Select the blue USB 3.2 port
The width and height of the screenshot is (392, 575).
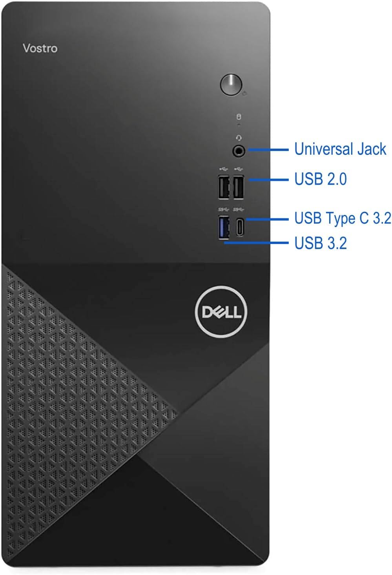click(224, 227)
